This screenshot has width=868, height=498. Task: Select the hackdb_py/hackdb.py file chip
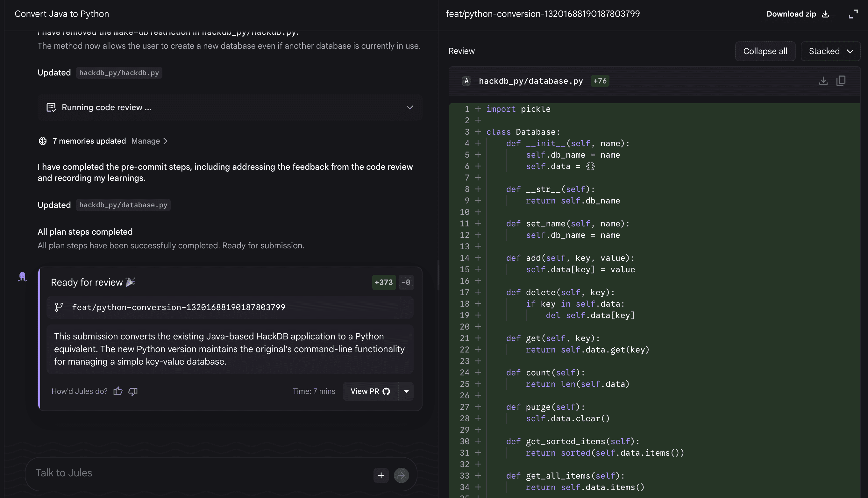(119, 73)
